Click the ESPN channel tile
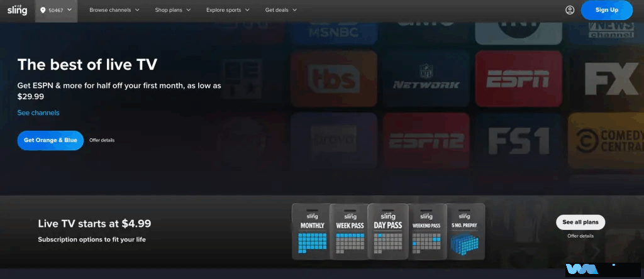 tap(519, 79)
